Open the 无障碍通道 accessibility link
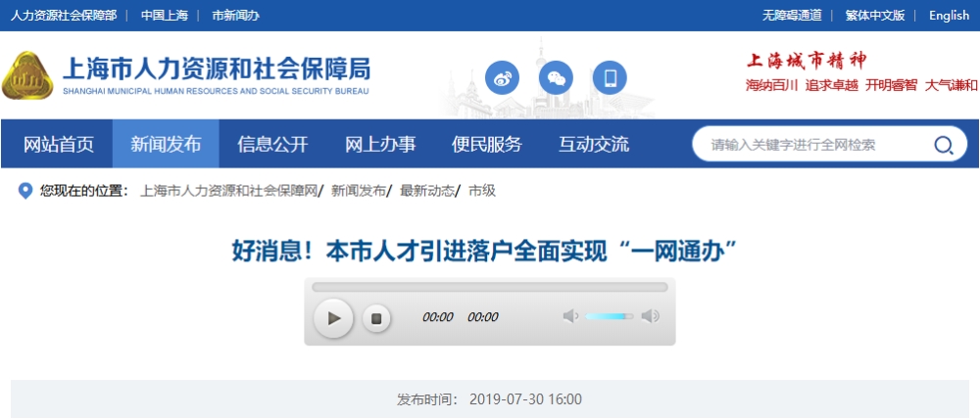Screen dimensions: 980x419 [792, 16]
